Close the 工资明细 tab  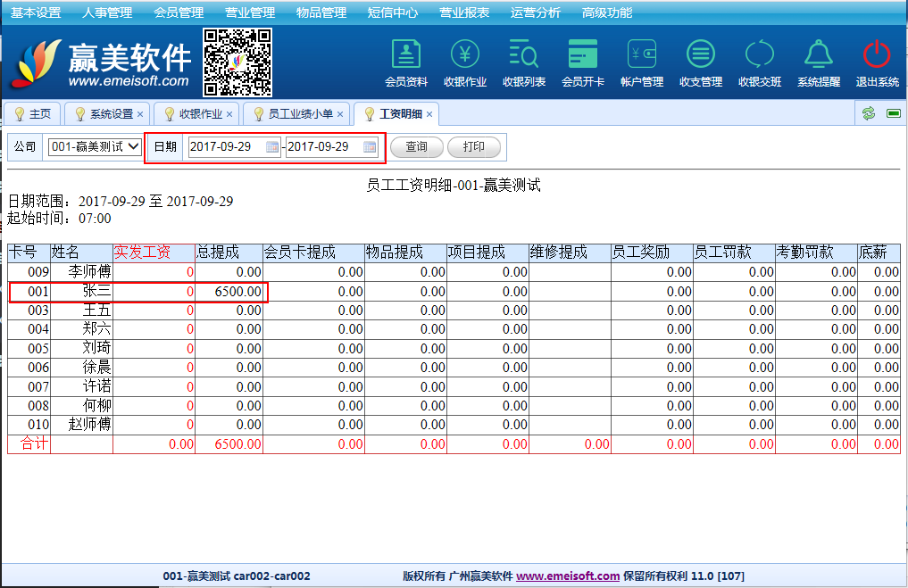click(429, 114)
